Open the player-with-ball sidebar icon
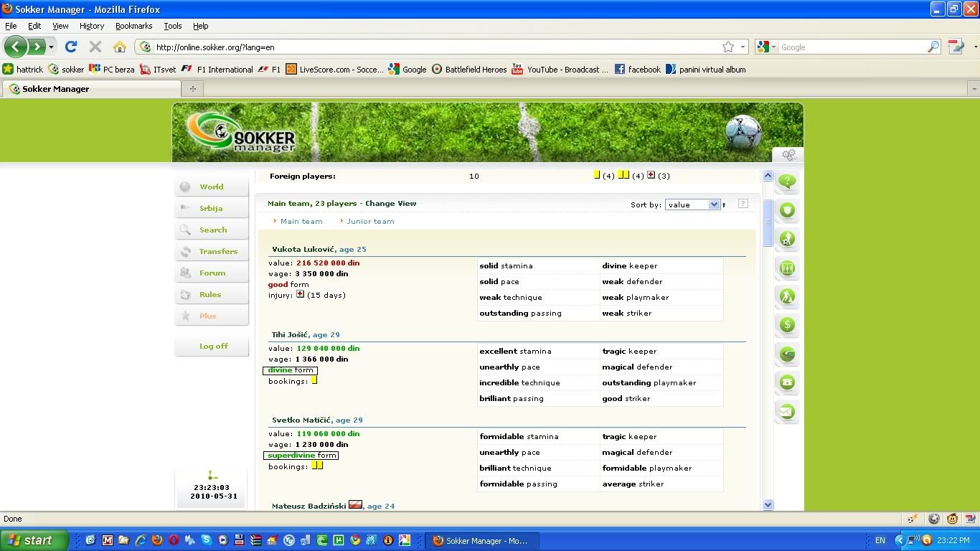980x551 pixels. click(x=788, y=239)
